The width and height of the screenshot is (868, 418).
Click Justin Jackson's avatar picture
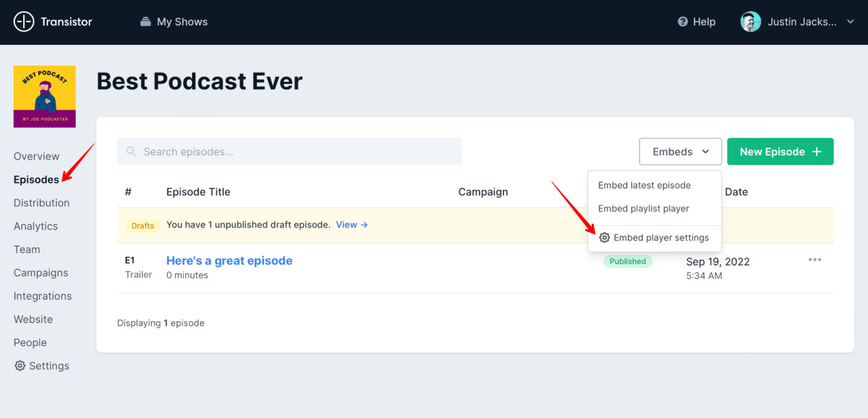tap(750, 21)
